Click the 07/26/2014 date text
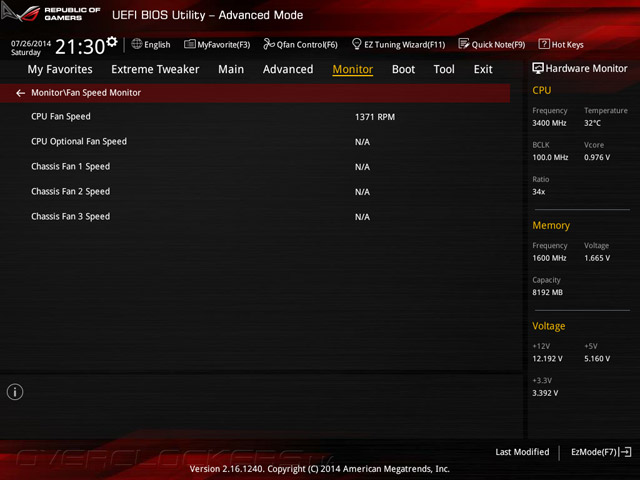Image resolution: width=640 pixels, height=480 pixels. click(31, 43)
